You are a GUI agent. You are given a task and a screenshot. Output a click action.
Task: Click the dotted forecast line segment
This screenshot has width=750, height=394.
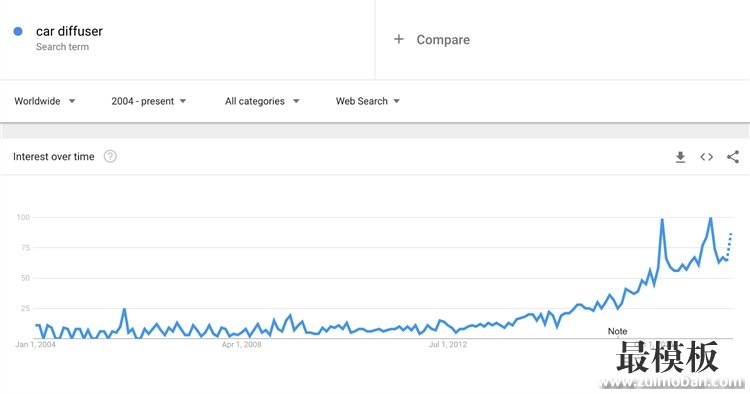point(729,246)
